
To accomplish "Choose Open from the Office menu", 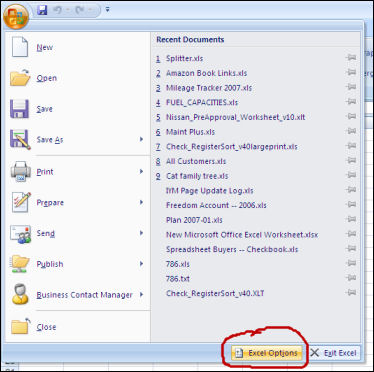I will [x=47, y=78].
